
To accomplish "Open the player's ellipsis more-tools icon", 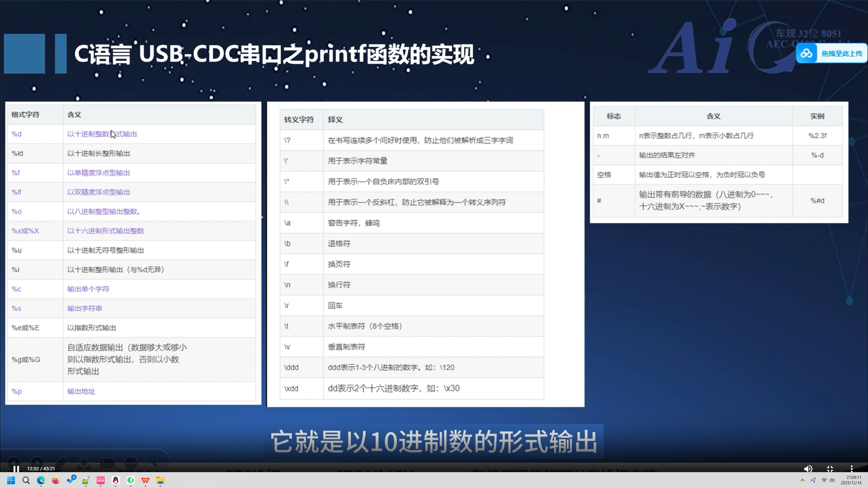I will [131, 463].
